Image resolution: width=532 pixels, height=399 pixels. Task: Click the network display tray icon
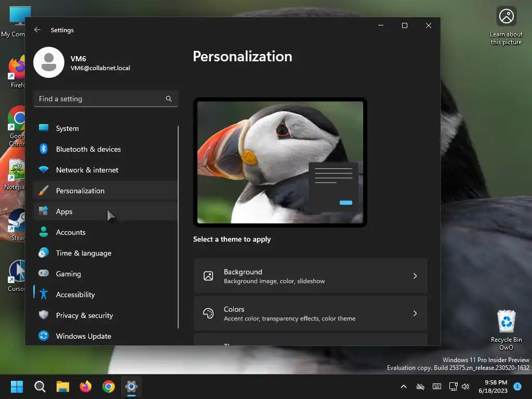pos(453,387)
